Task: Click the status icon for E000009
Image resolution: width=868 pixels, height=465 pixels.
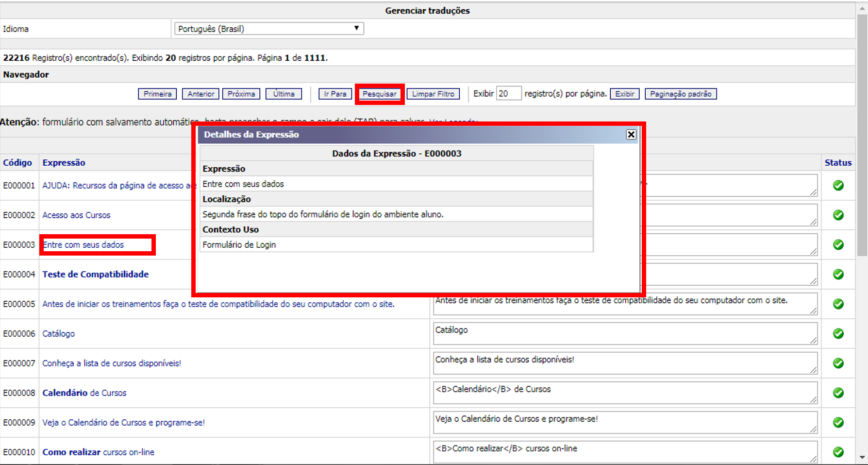Action: pyautogui.click(x=838, y=422)
